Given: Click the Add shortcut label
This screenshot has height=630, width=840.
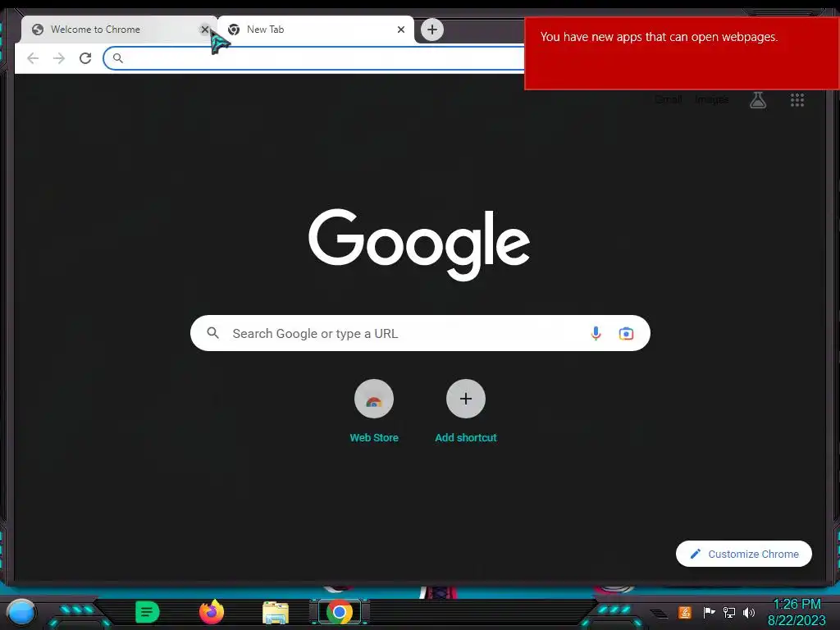Looking at the screenshot, I should [466, 438].
